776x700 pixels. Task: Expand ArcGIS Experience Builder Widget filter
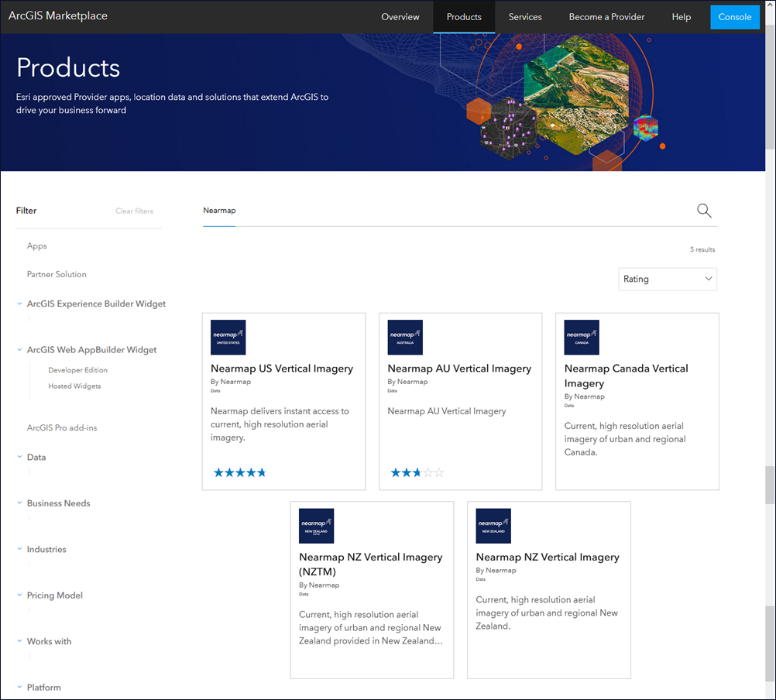point(19,304)
